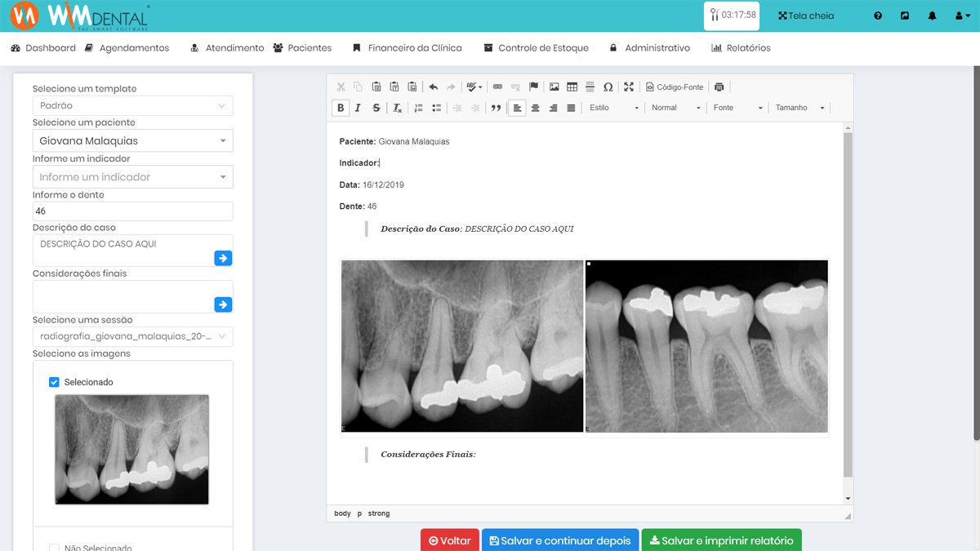
Task: Insert a horizontal line in the editor
Action: pyautogui.click(x=590, y=87)
